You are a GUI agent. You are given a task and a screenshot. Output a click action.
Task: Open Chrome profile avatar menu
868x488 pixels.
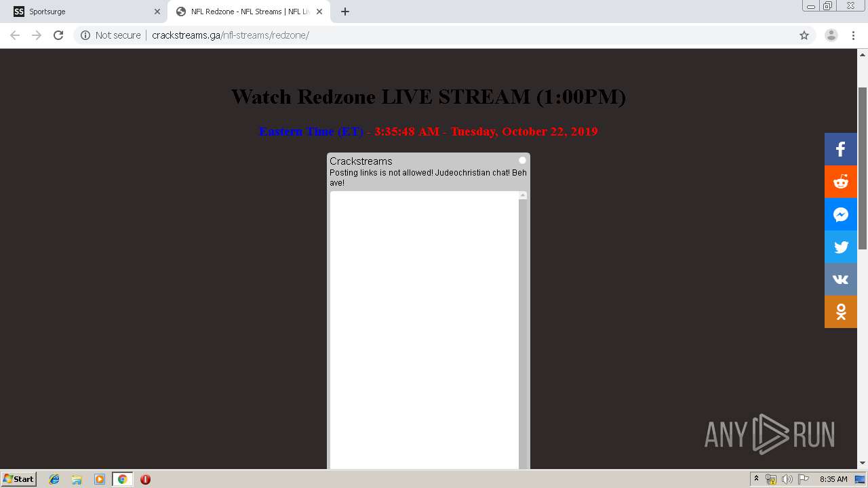[831, 35]
